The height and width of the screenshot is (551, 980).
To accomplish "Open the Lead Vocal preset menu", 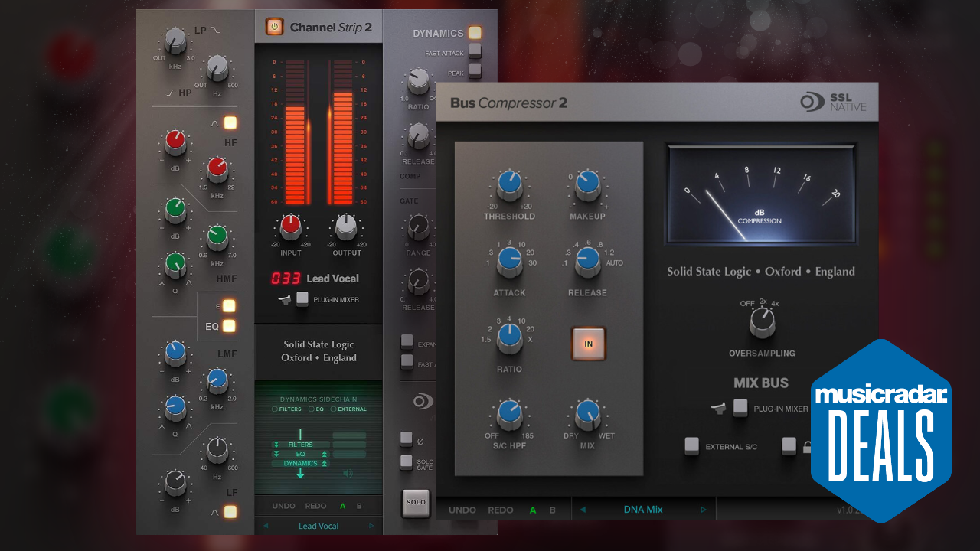I will [318, 526].
